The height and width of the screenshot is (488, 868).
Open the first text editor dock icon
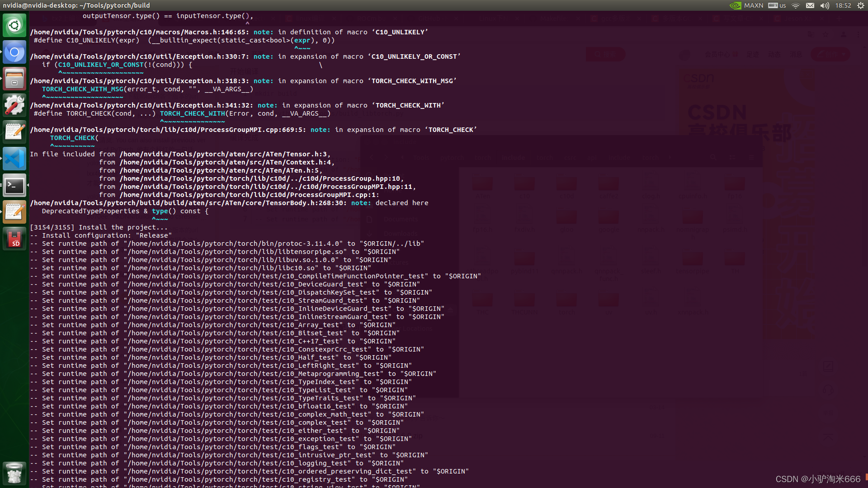(x=14, y=132)
